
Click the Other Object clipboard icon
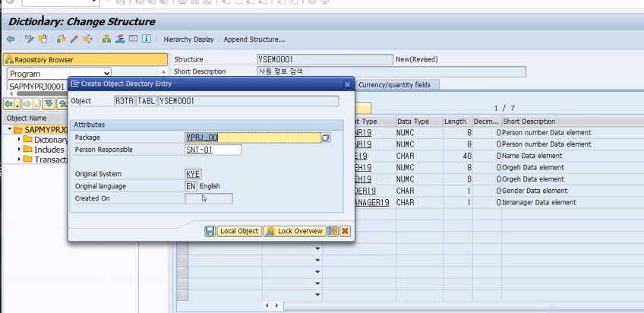tap(43, 39)
